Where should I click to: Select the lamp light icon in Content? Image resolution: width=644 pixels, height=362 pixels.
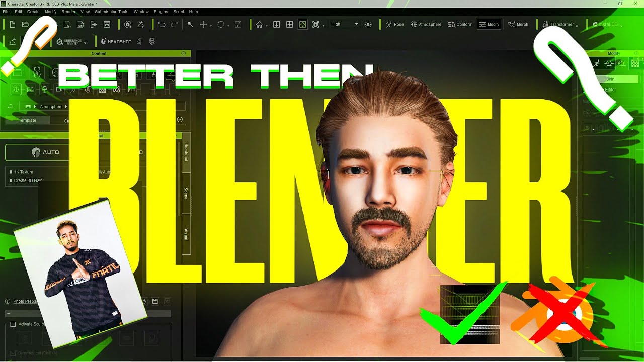click(45, 89)
